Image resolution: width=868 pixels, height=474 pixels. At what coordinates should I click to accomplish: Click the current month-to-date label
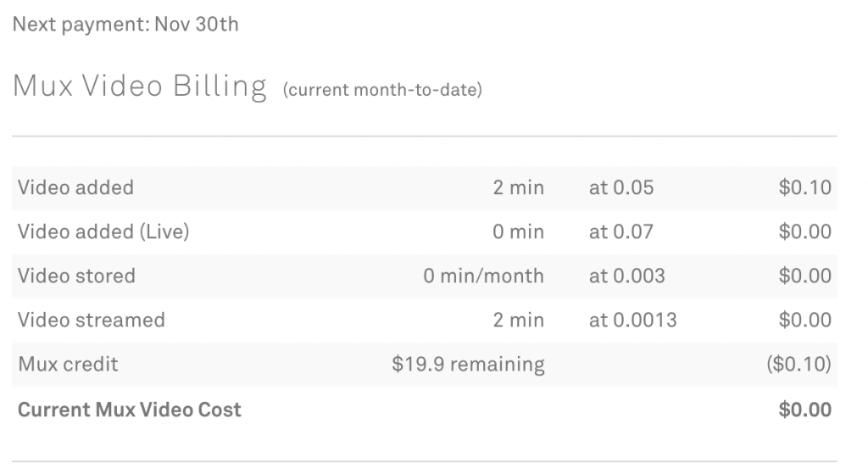point(382,90)
